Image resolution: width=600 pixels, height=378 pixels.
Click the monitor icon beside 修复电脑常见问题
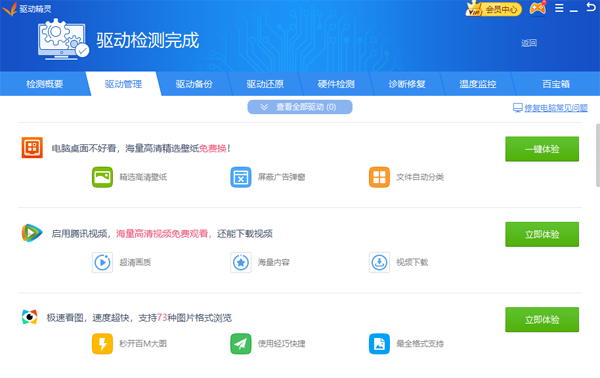(517, 108)
